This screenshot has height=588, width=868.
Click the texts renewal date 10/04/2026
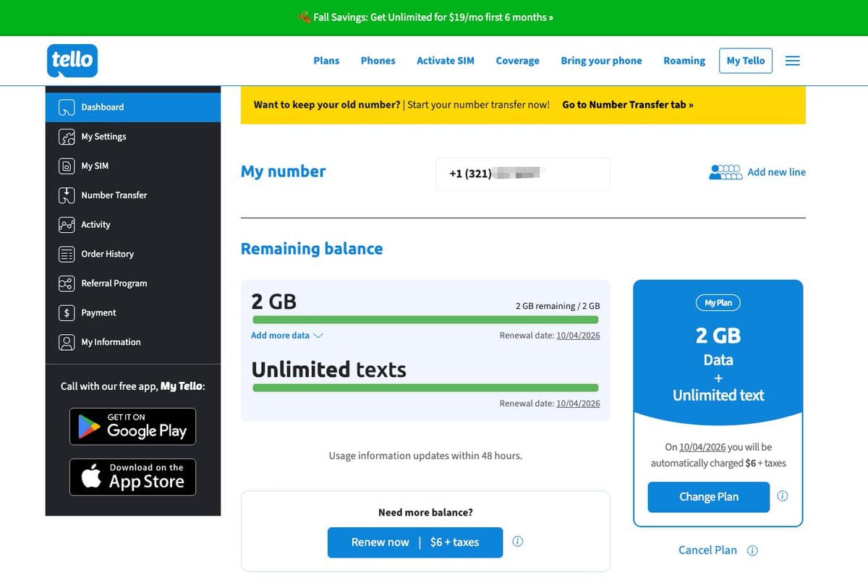578,404
